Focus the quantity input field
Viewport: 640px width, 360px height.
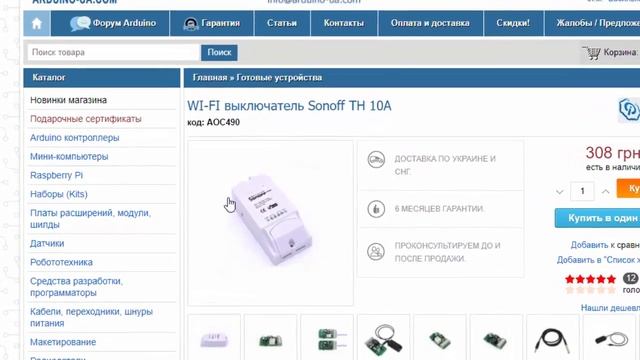coord(582,191)
